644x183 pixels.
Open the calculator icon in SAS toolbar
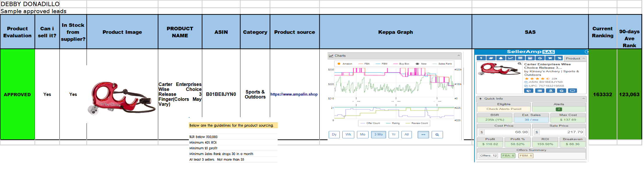click(530, 58)
